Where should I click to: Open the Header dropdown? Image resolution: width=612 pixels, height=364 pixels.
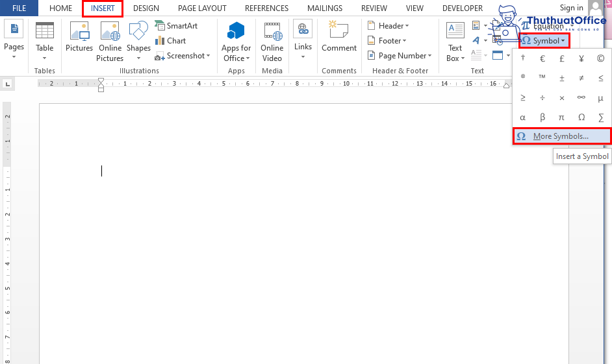[x=389, y=26]
